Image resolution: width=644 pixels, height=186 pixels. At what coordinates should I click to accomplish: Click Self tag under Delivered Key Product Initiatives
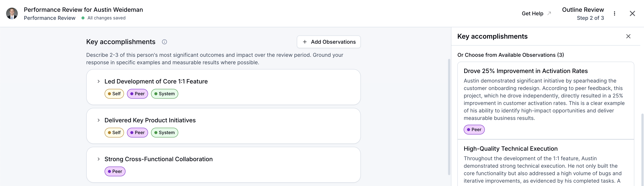(x=114, y=132)
